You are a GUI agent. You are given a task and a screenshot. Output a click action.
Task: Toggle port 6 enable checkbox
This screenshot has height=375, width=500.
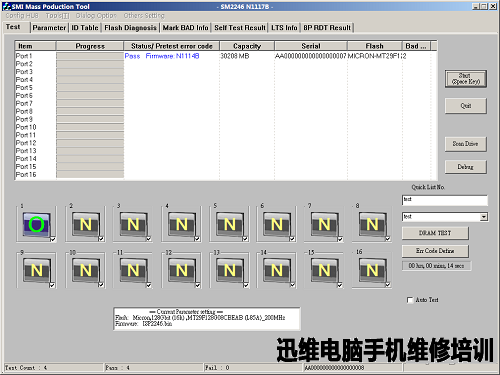(292, 239)
